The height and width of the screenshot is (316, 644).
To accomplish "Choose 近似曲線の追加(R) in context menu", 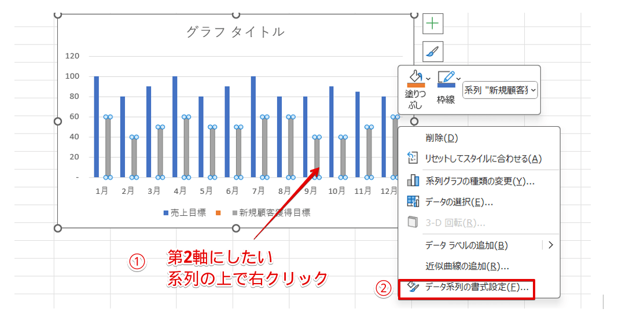I will 467,266.
